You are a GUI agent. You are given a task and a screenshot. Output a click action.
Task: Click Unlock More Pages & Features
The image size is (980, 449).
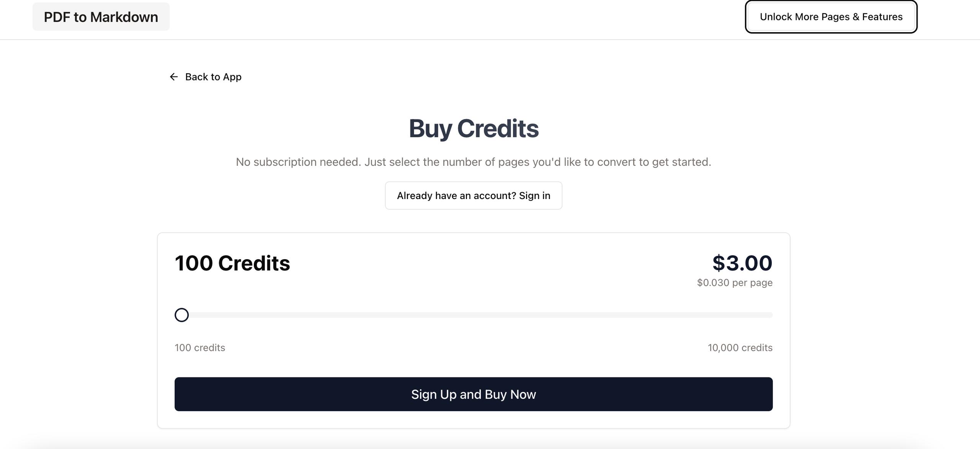coord(831,17)
